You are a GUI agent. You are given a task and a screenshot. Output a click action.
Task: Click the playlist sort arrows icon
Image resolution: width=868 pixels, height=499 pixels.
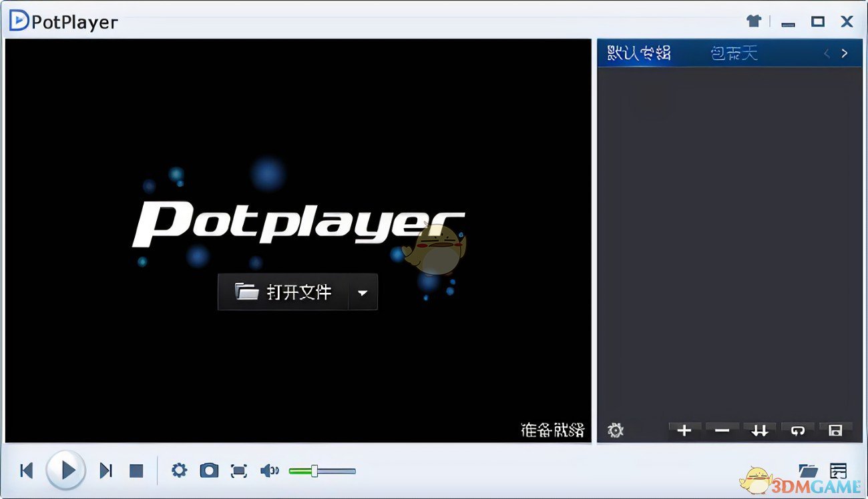(x=760, y=430)
